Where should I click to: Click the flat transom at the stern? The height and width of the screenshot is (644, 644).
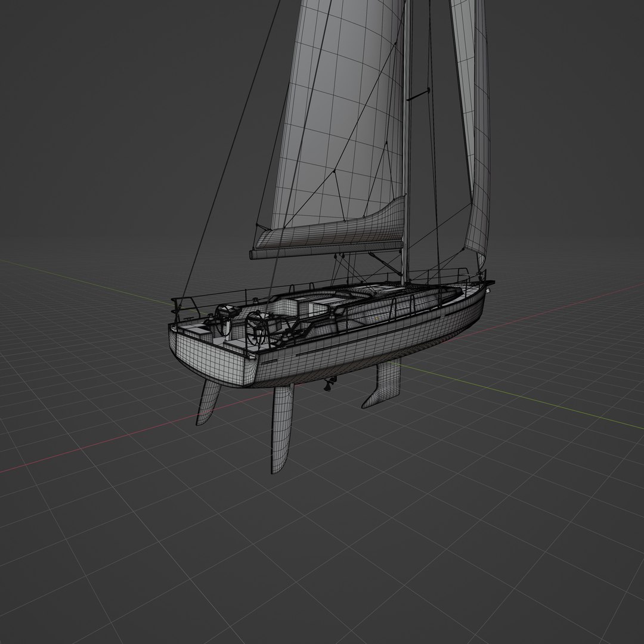point(210,357)
